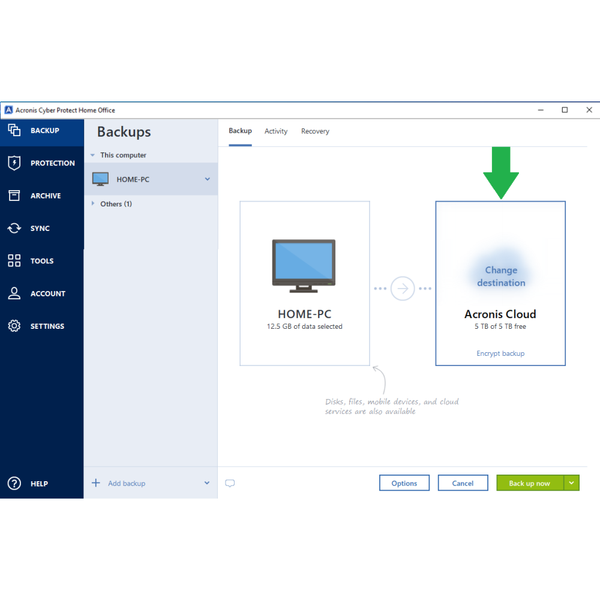Select the HOME-PC monitor icon in backup list
The width and height of the screenshot is (600, 600).
(x=101, y=179)
